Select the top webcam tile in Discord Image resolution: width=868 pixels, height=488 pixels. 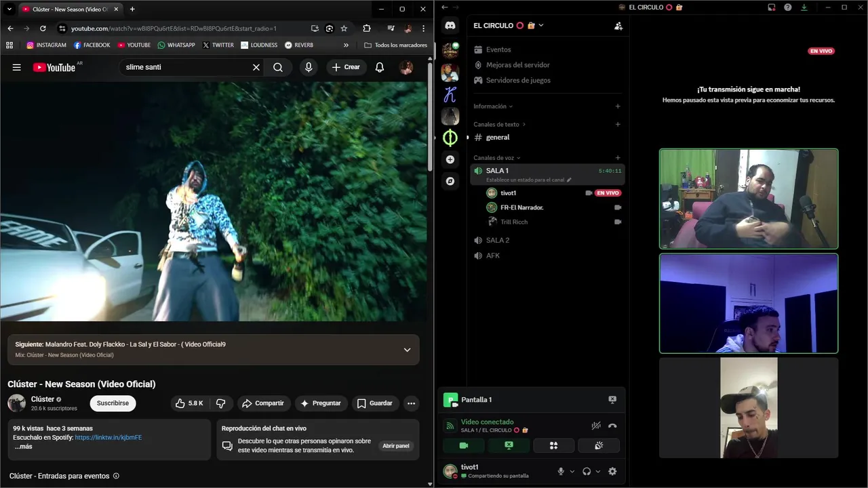tap(749, 199)
